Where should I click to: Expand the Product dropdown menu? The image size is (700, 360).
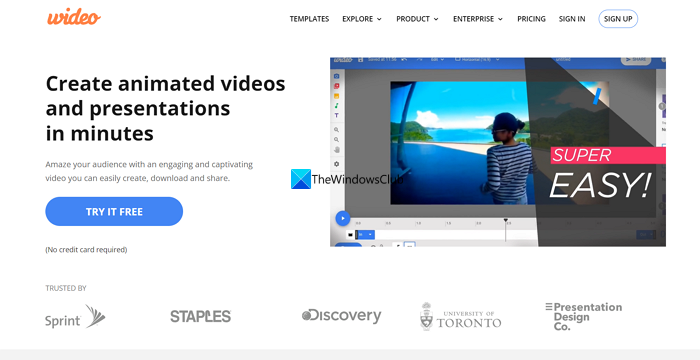(417, 19)
